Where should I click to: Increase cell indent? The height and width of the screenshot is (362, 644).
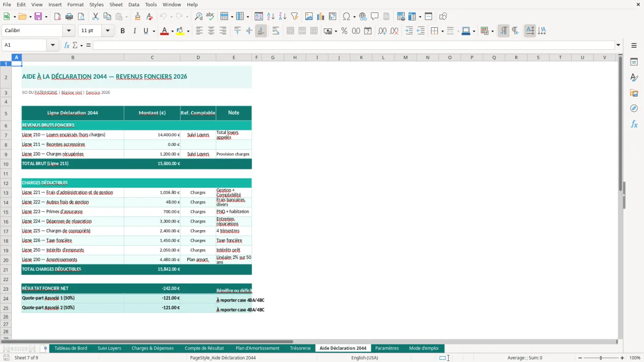coord(409,31)
